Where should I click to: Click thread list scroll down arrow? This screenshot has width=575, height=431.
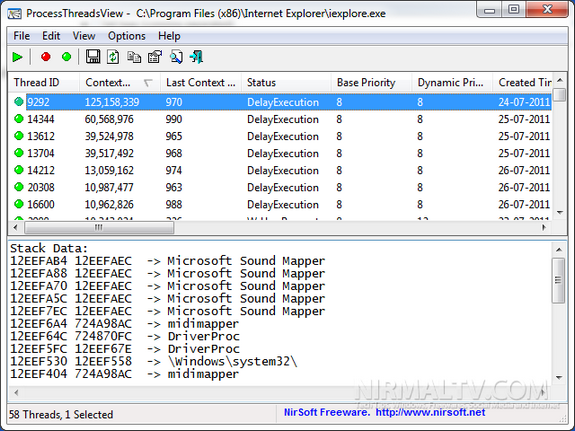pos(560,212)
